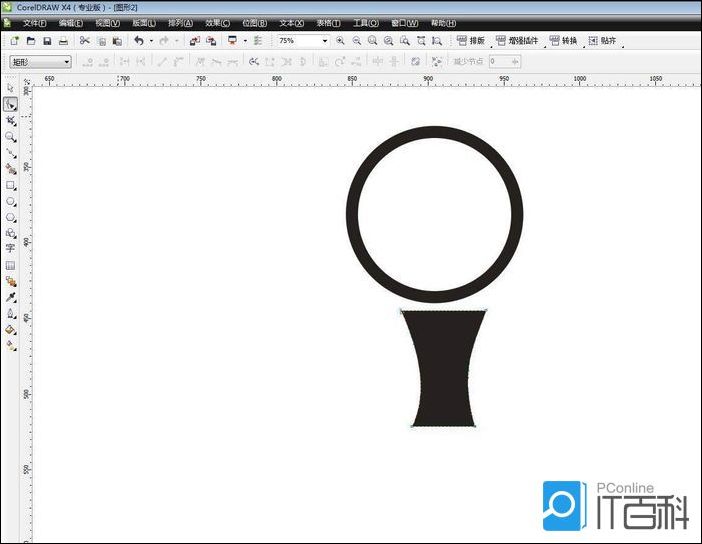Click the Import icon

(194, 41)
